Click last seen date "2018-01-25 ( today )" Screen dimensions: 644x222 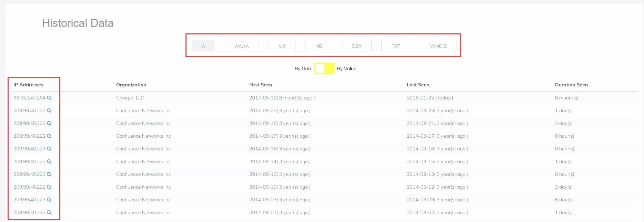tap(430, 98)
